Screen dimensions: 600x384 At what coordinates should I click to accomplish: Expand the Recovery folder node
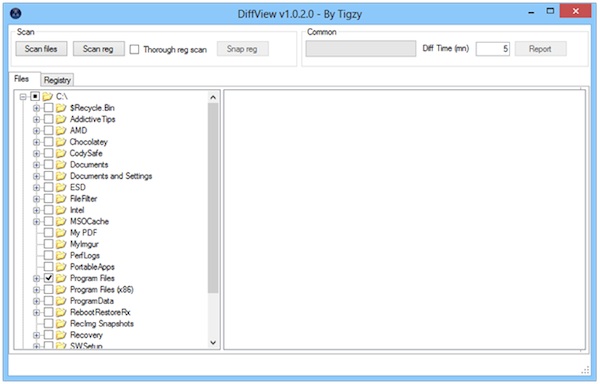36,335
